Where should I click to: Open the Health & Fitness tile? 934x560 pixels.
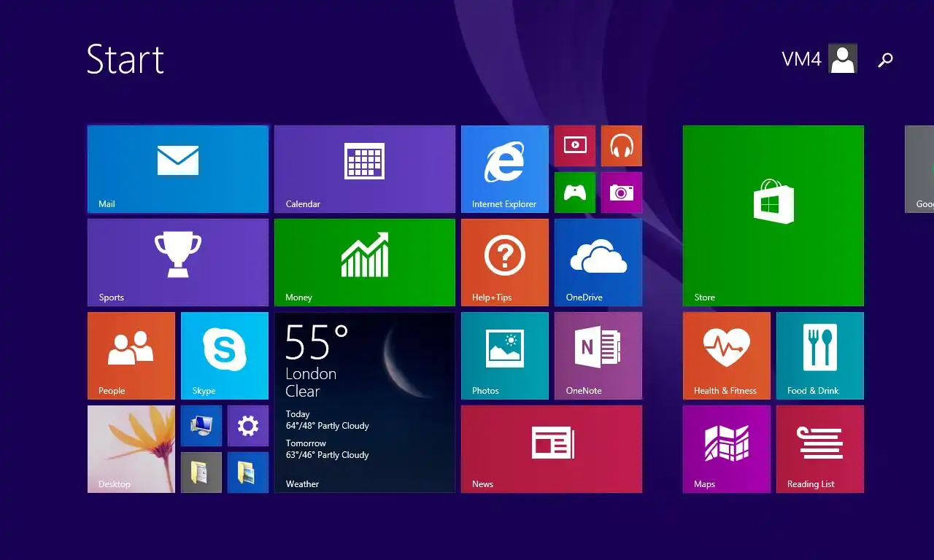pos(727,356)
